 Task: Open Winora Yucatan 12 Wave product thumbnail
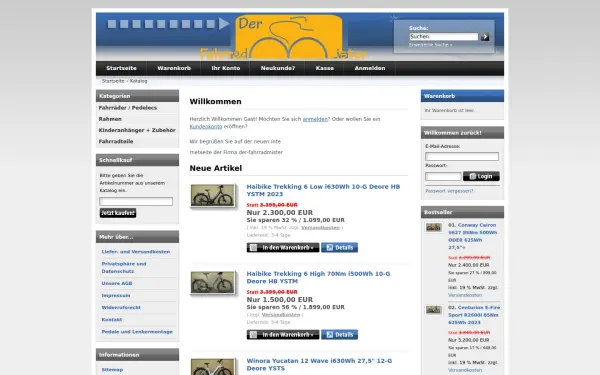[213, 367]
